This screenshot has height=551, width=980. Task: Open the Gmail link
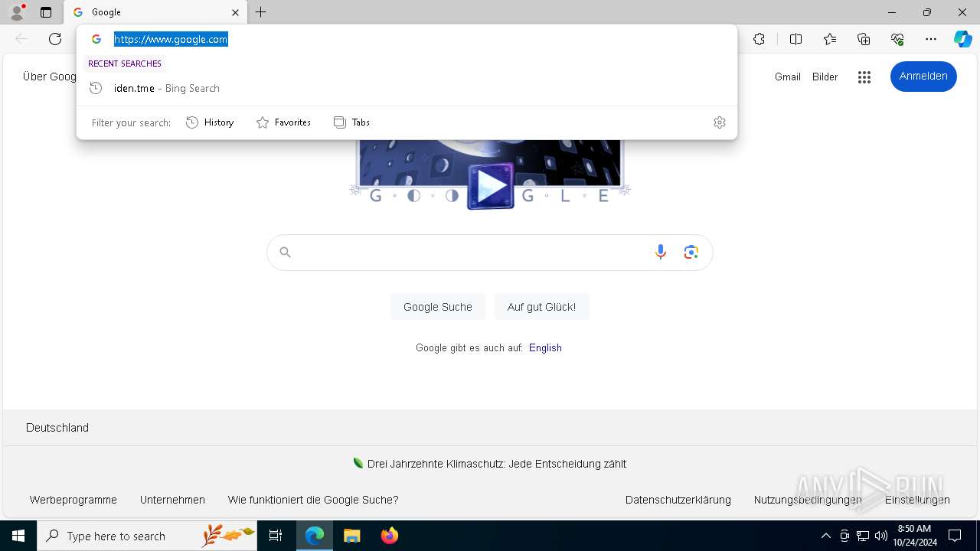point(787,77)
